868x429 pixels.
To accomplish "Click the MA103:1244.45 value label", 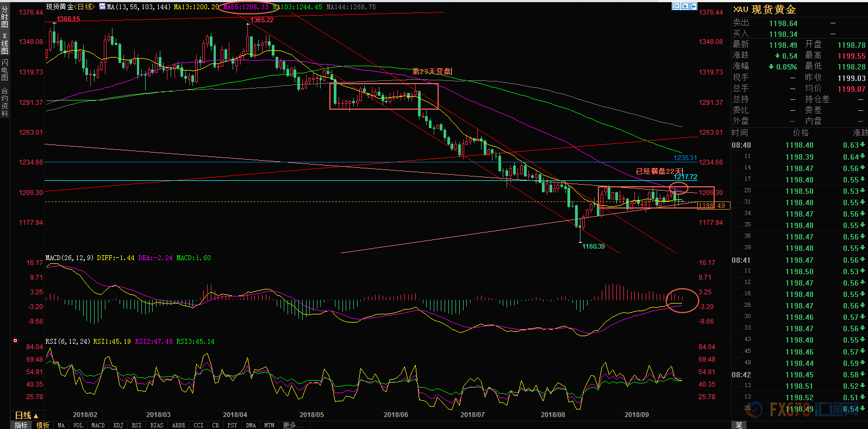I will tap(297, 7).
